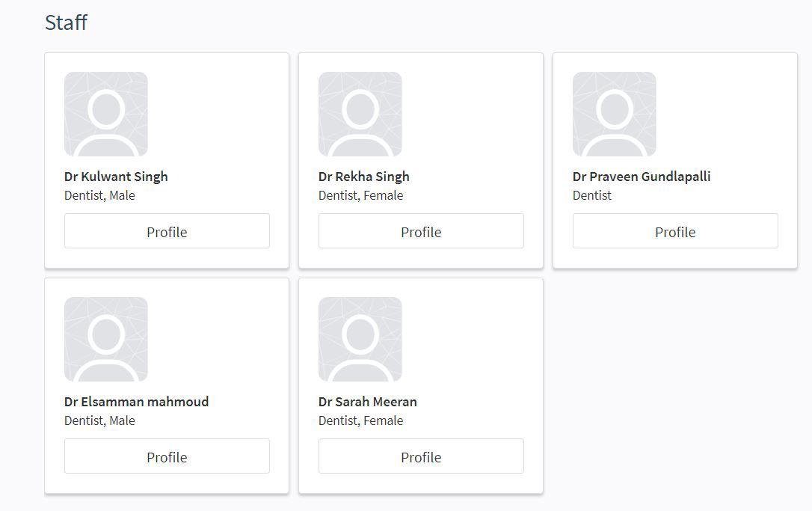This screenshot has width=812, height=511.
Task: Click Dr Kulwant Singh's avatar placeholder
Action: pyautogui.click(x=106, y=114)
